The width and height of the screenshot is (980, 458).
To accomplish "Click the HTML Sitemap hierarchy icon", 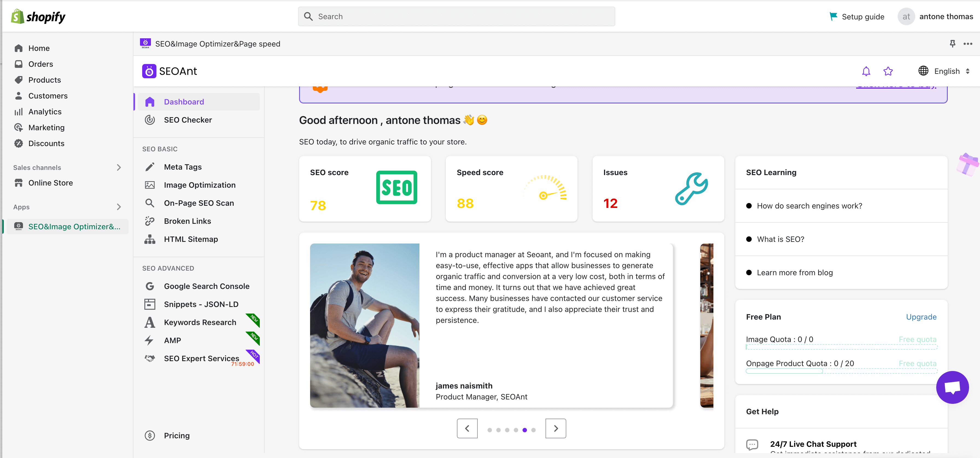I will tap(150, 239).
